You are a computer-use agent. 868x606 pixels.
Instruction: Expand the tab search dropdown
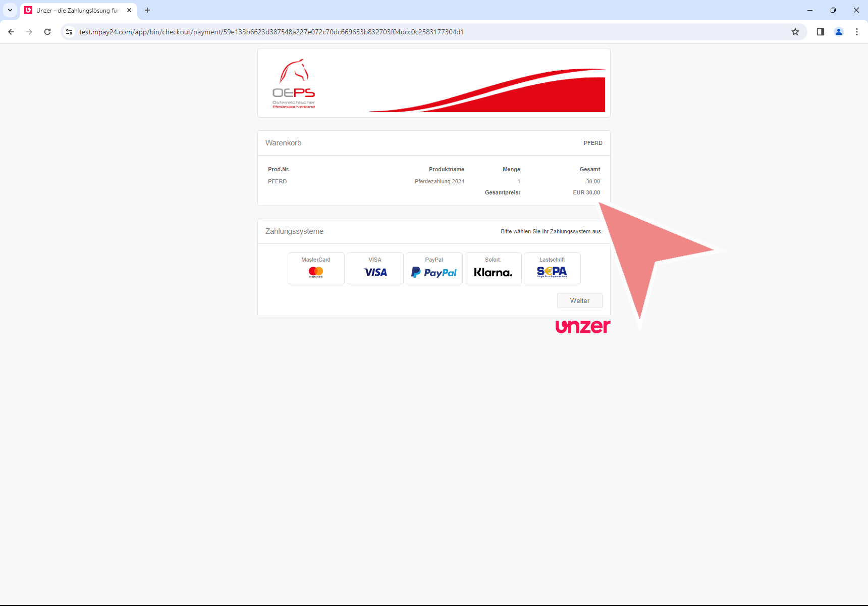tap(10, 10)
